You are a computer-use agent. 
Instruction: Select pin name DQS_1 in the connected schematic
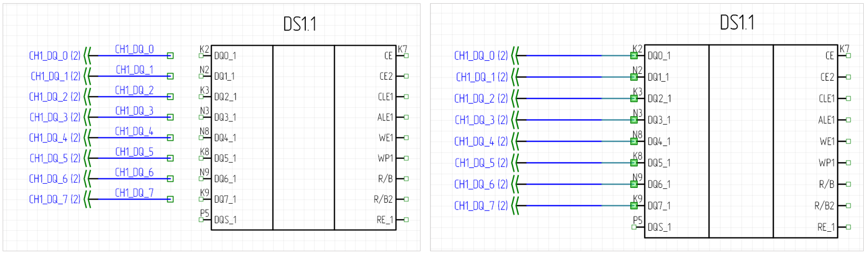[659, 227]
